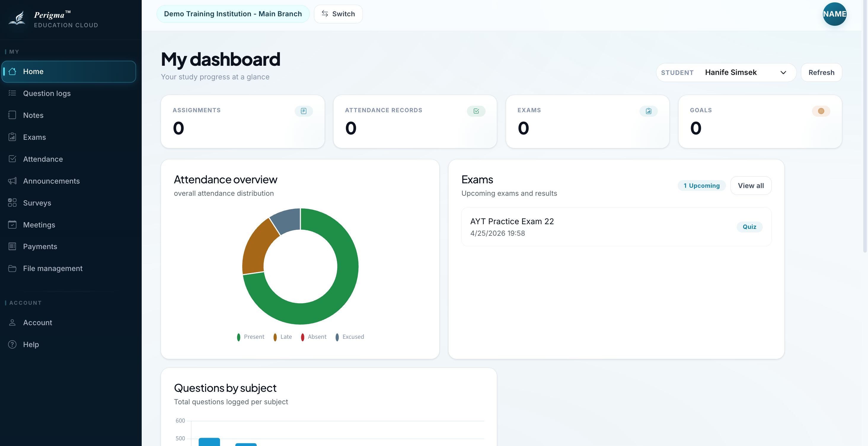
Task: Toggle the Present legend item
Action: [x=250, y=337]
